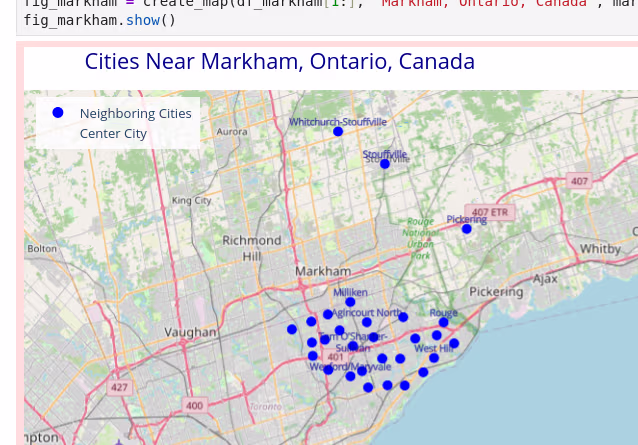Click the 'King City' map label

pos(191,201)
